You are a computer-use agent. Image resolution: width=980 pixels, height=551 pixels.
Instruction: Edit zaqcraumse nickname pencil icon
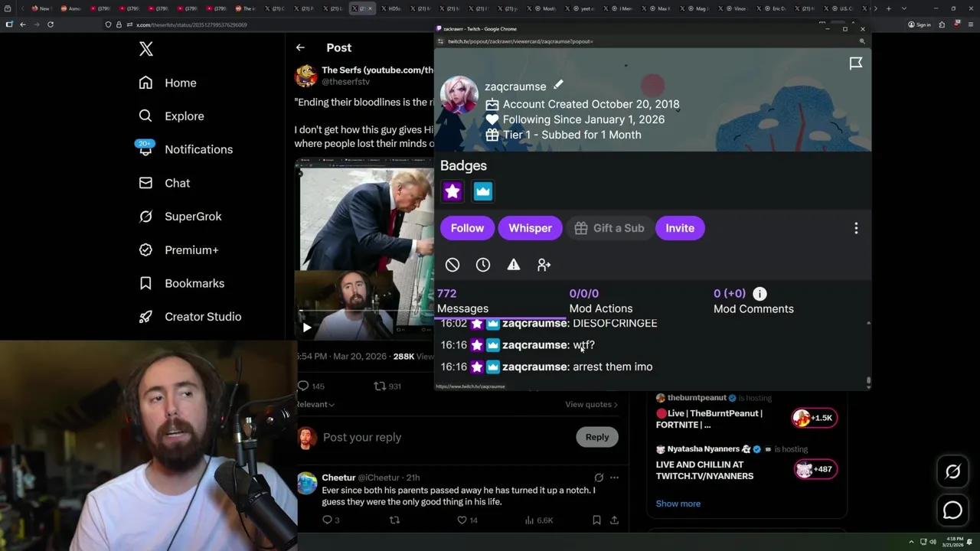point(558,85)
